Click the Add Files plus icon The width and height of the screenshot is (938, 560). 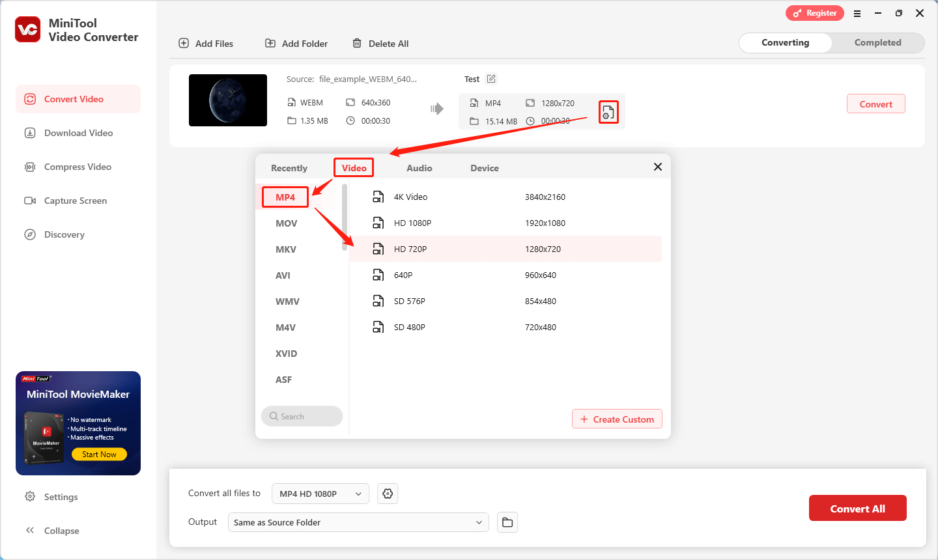click(x=184, y=43)
